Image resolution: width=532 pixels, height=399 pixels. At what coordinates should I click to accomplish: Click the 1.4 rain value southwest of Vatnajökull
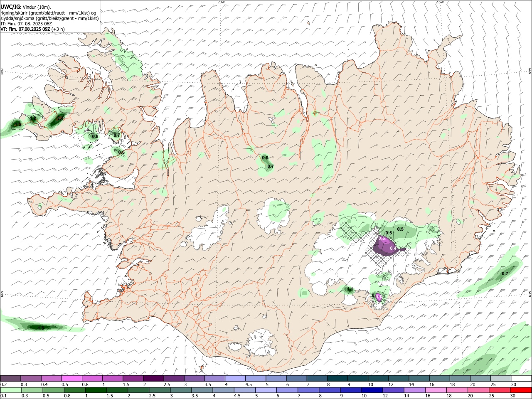click(350, 289)
